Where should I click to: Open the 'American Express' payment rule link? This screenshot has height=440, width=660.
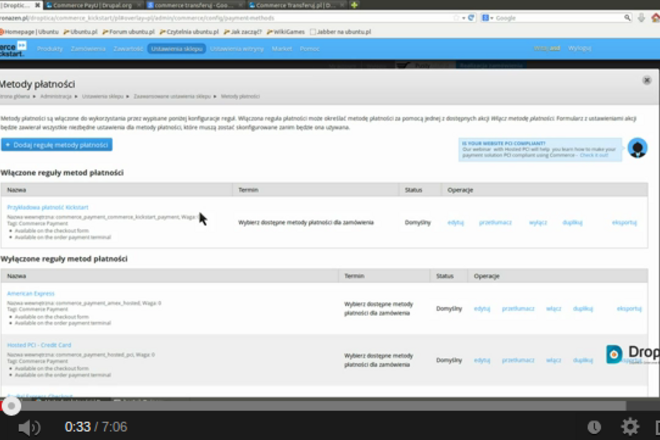click(x=31, y=293)
